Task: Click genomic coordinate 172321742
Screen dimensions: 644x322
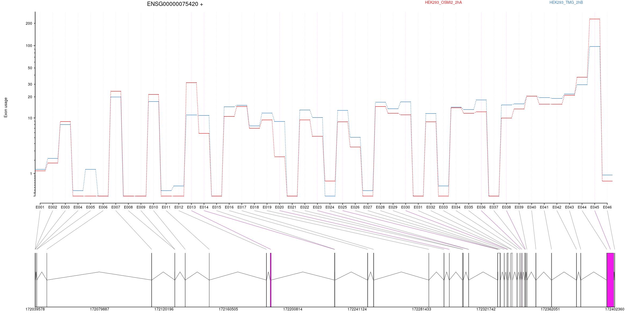Action: click(x=486, y=309)
